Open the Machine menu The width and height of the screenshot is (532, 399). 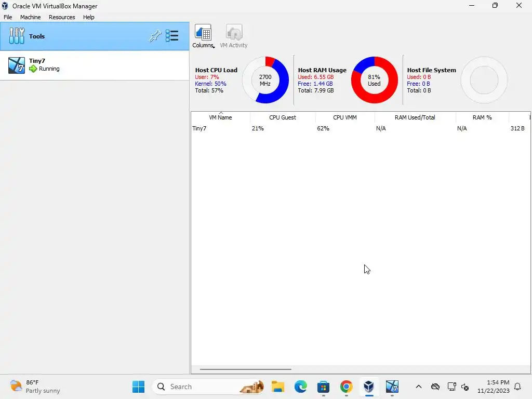(30, 17)
